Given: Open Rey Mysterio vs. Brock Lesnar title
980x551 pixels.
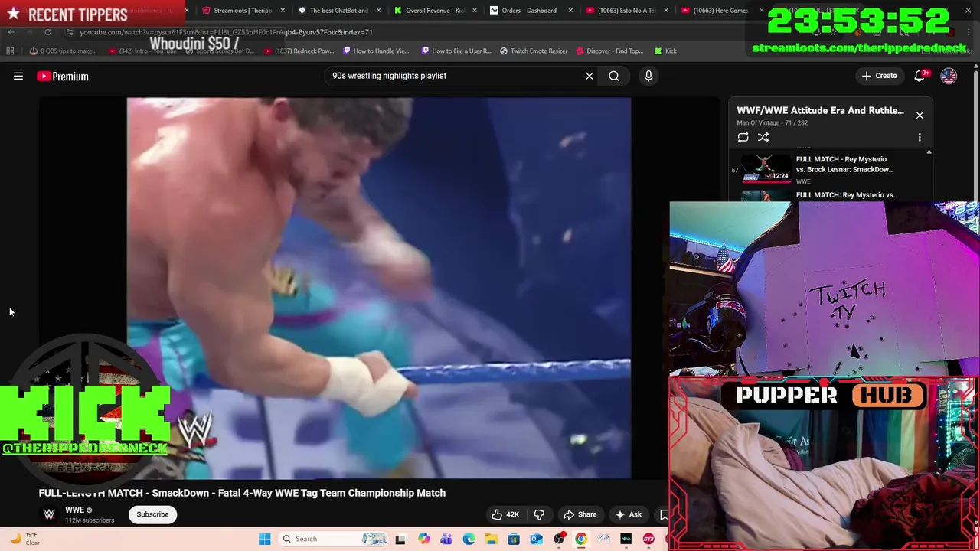Looking at the screenshot, I should coord(844,165).
